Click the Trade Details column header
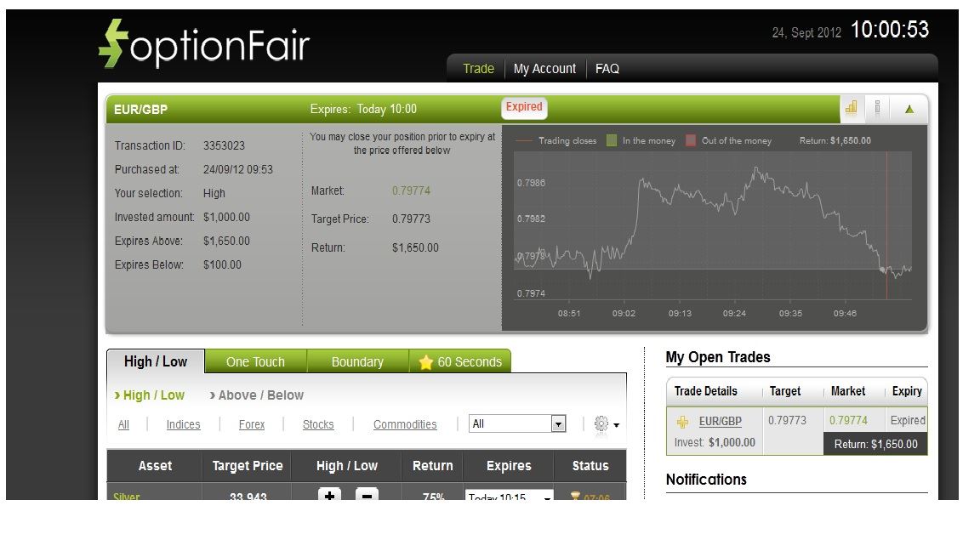 tap(705, 391)
